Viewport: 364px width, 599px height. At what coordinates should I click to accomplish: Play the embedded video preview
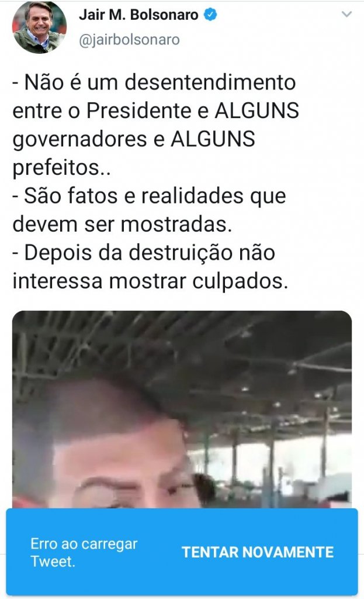pyautogui.click(x=182, y=409)
